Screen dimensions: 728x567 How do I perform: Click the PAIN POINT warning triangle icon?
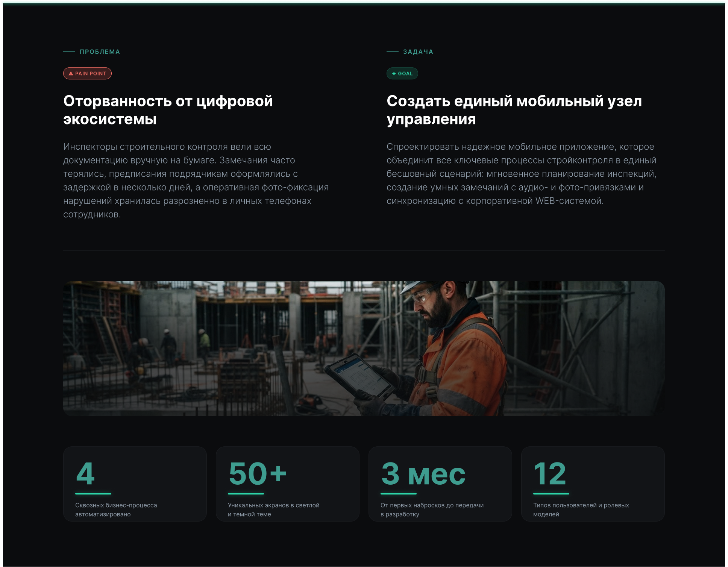[x=71, y=74]
